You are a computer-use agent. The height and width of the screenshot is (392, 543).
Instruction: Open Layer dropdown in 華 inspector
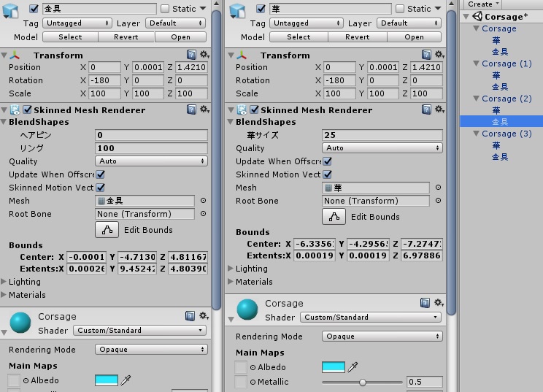(409, 23)
